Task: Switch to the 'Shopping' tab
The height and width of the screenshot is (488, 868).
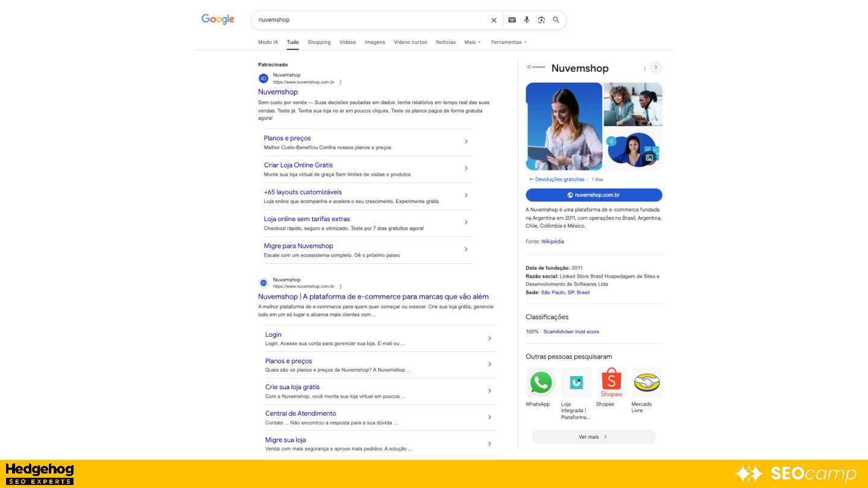Action: point(319,42)
